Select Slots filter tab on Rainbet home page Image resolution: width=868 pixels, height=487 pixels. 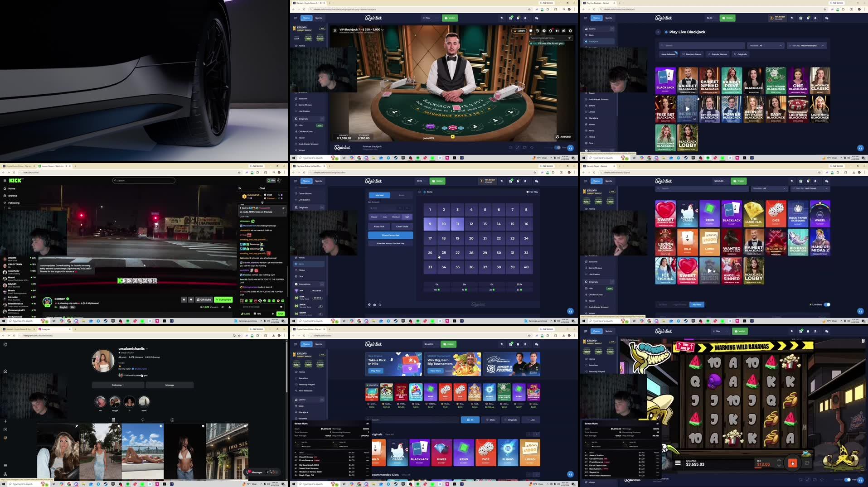pos(490,420)
